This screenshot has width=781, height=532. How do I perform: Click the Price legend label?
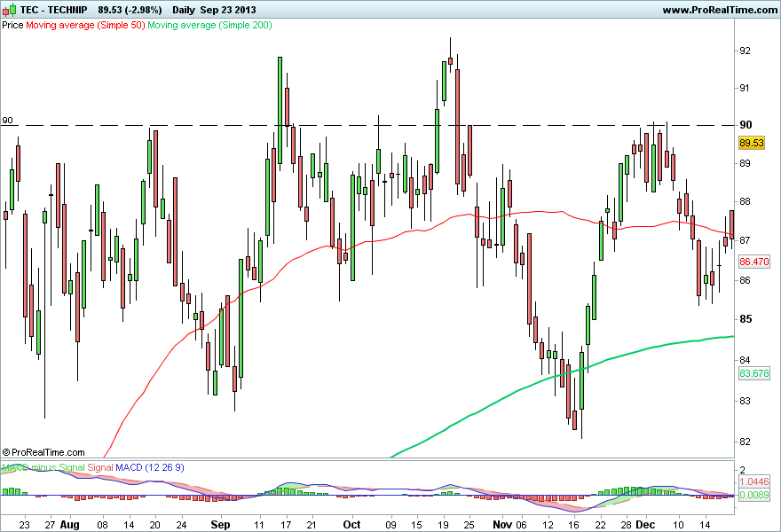coord(12,25)
